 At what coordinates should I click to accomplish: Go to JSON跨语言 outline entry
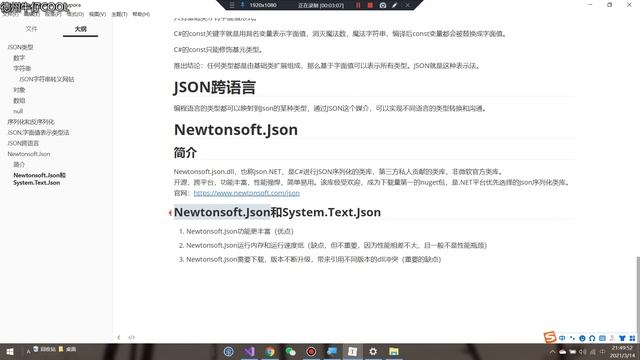(23, 143)
